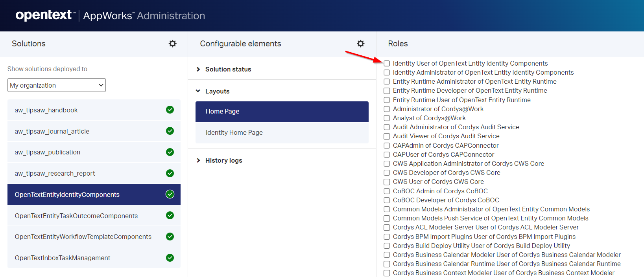Image resolution: width=644 pixels, height=277 pixels.
Task: Click green status check for aw_tipsaw_journal_article
Action: (x=170, y=131)
